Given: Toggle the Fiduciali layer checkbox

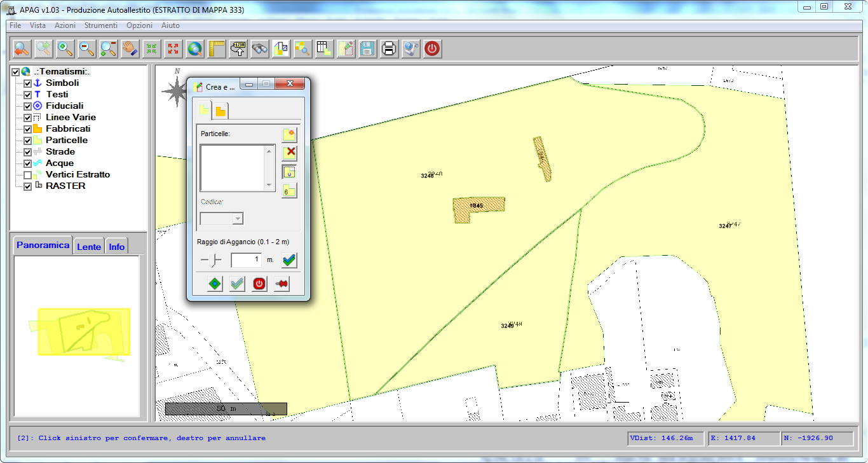Looking at the screenshot, I should point(27,106).
